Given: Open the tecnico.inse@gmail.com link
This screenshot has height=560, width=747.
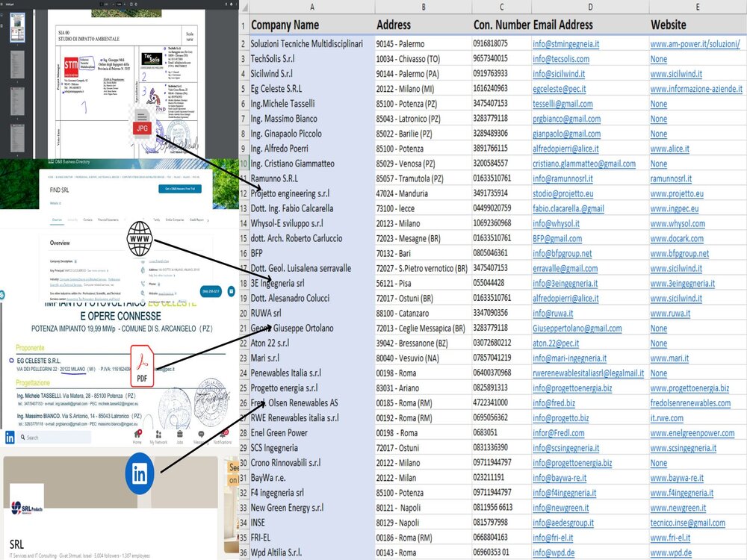Looking at the screenshot, I should (x=687, y=523).
